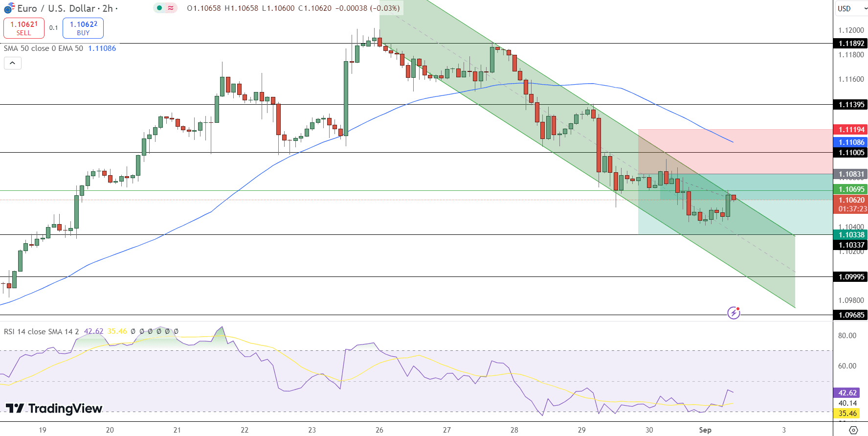Click the 1.11395 price label

pos(851,105)
